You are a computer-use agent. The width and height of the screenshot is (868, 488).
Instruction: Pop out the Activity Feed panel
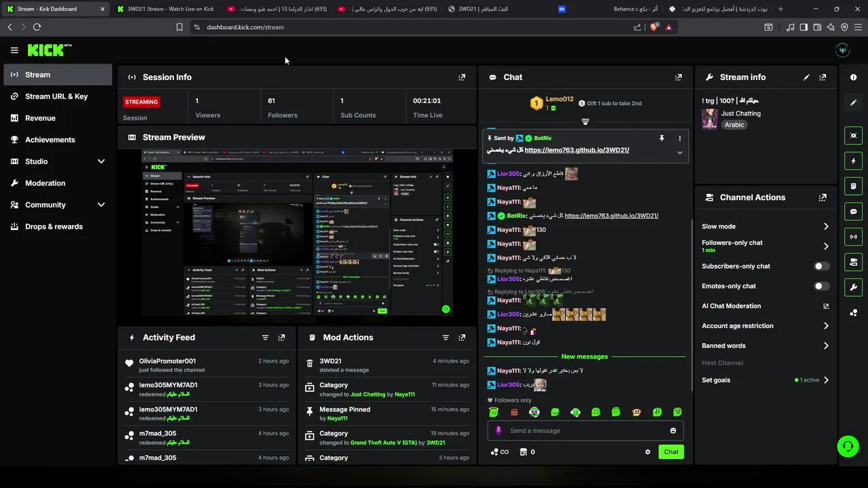(x=281, y=338)
